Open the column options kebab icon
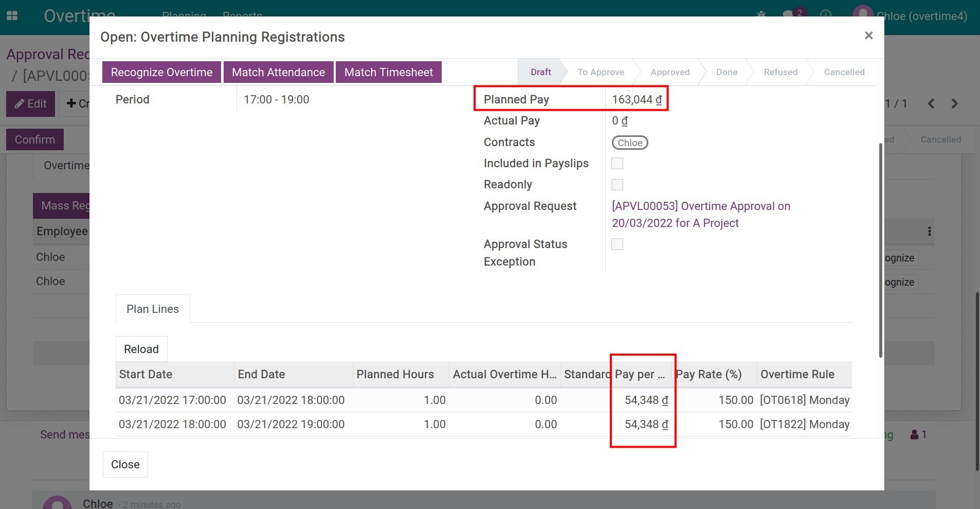Viewport: 980px width, 509px height. pyautogui.click(x=929, y=231)
